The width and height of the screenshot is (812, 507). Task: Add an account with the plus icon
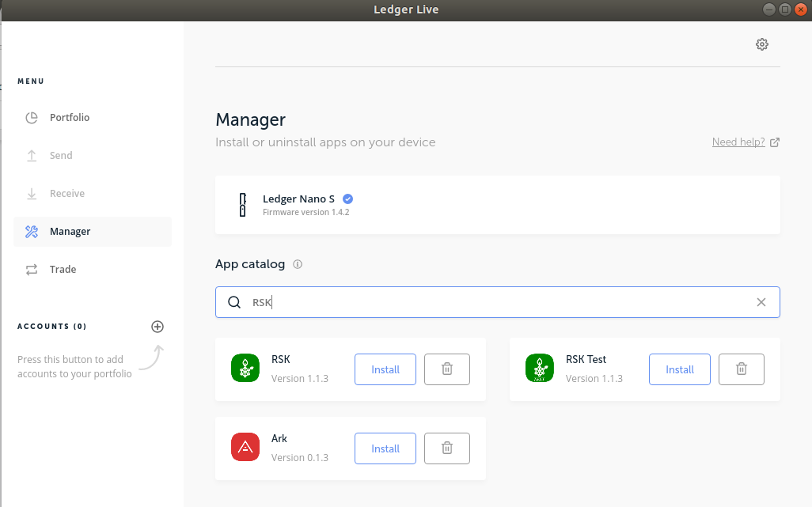tap(157, 327)
